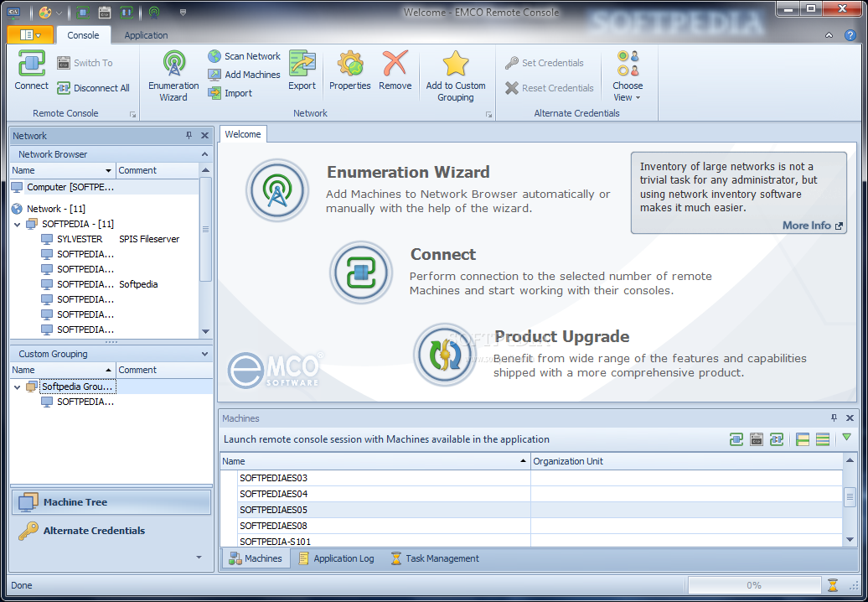
Task: Open quick access toolbar customize arrow
Action: tap(183, 13)
